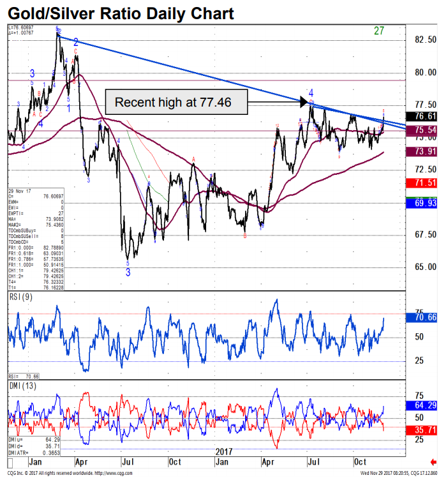Viewport: 448px width, 487px height.
Task: Select the black 76.61 last-price label
Action: point(421,116)
